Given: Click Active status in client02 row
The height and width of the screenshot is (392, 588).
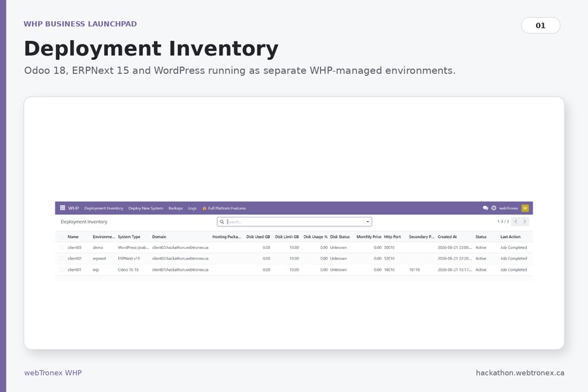Looking at the screenshot, I should [x=481, y=258].
